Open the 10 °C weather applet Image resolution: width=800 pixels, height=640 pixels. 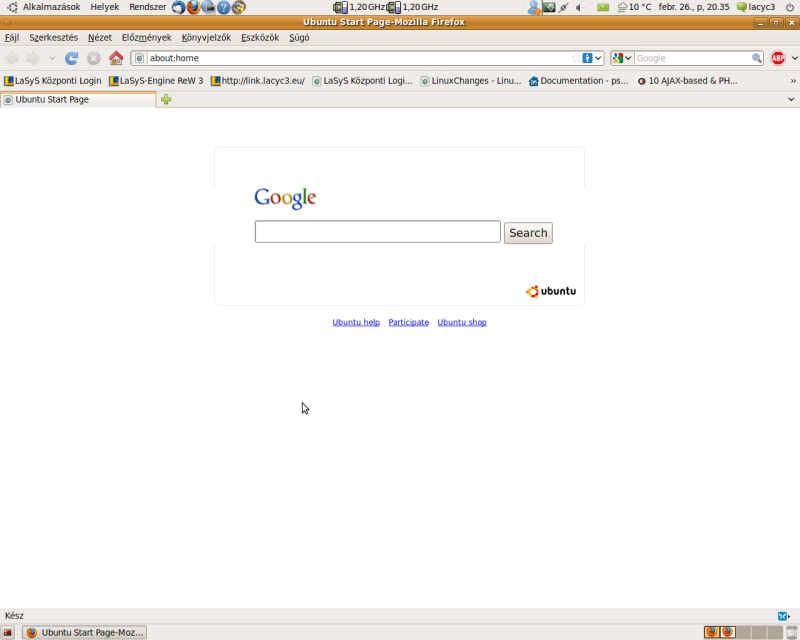[634, 7]
